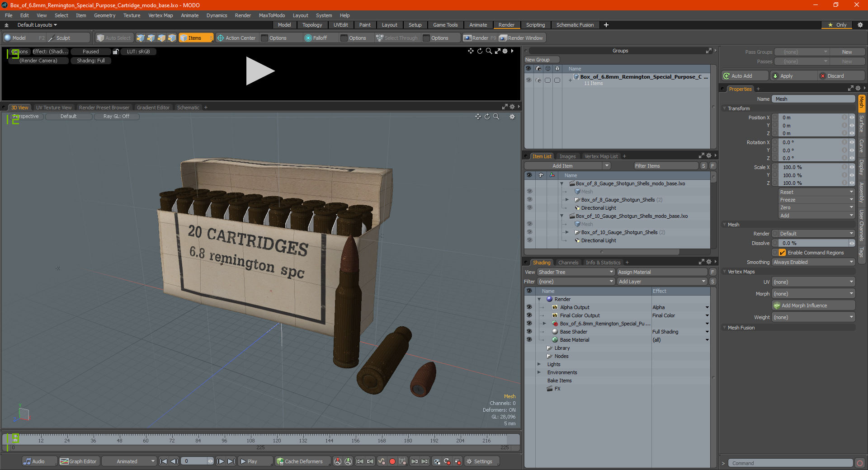The width and height of the screenshot is (868, 470).
Task: Go to the last frame
Action: (231, 461)
